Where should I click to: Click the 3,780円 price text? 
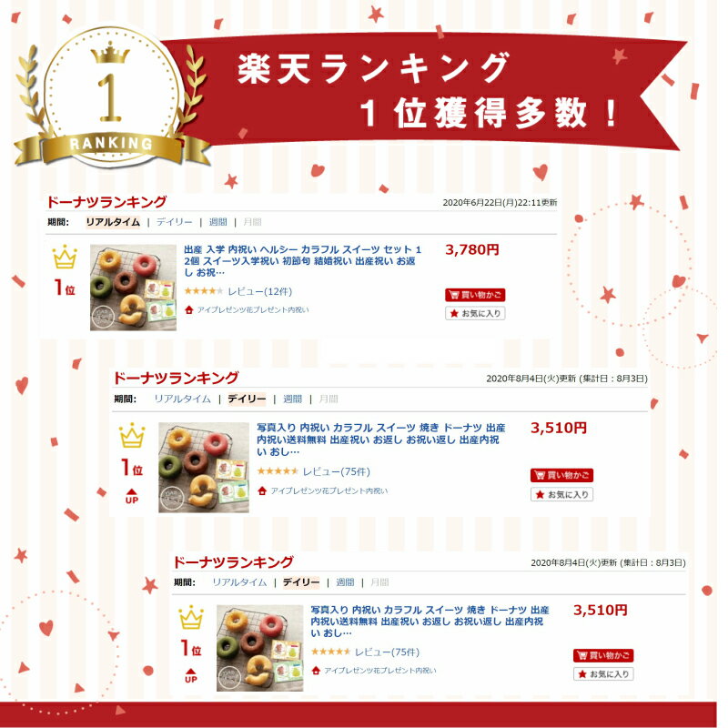(471, 249)
